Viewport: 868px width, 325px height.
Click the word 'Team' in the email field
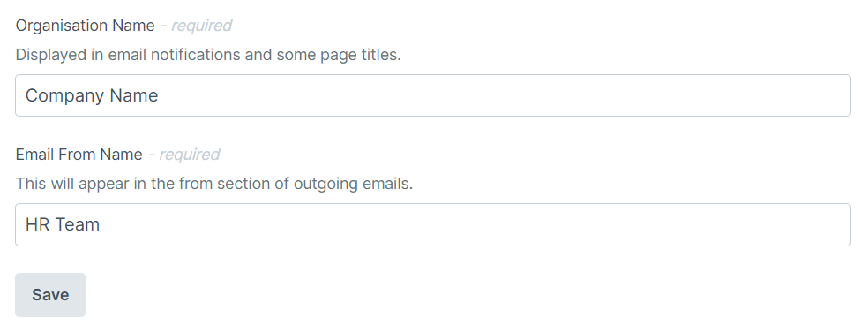(x=78, y=224)
